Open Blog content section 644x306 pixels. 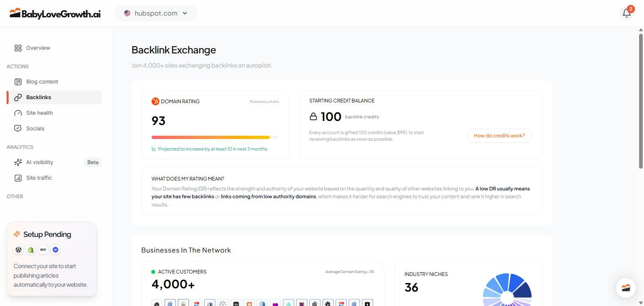[54, 82]
